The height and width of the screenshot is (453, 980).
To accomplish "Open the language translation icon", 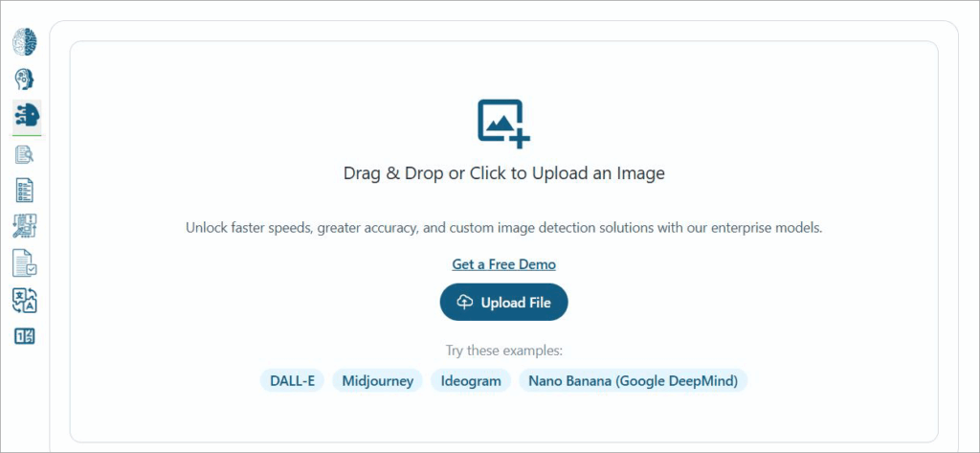I will click(25, 301).
